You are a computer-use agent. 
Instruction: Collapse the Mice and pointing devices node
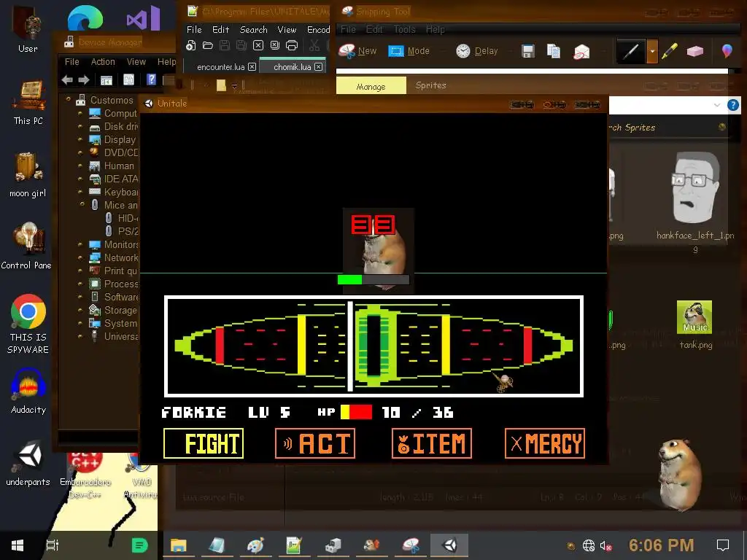pyautogui.click(x=82, y=204)
